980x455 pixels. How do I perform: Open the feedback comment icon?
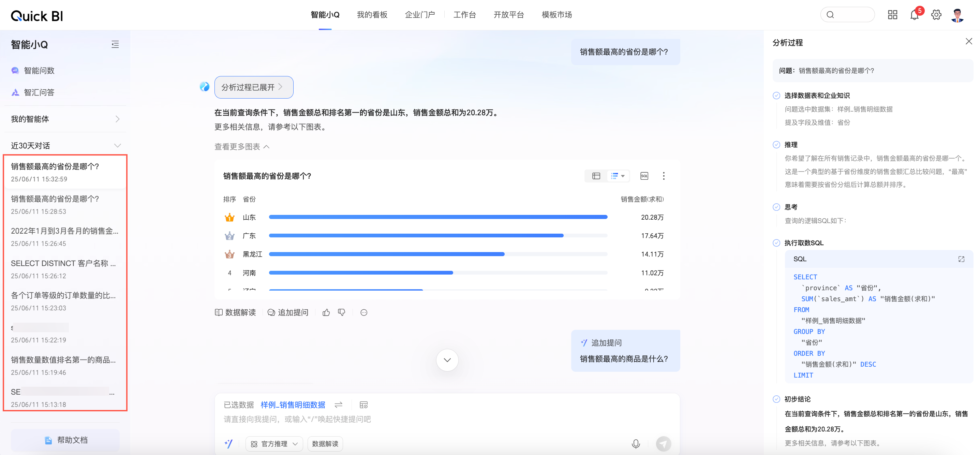(364, 312)
